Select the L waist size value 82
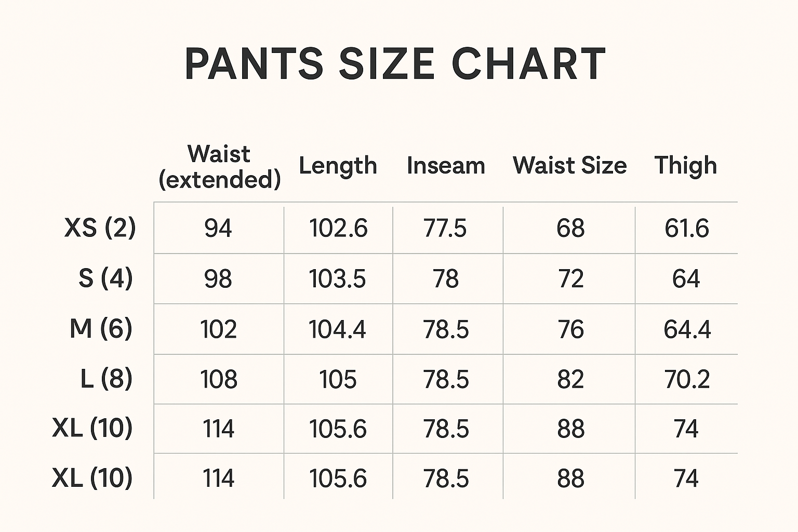This screenshot has height=532, width=798. (570, 379)
